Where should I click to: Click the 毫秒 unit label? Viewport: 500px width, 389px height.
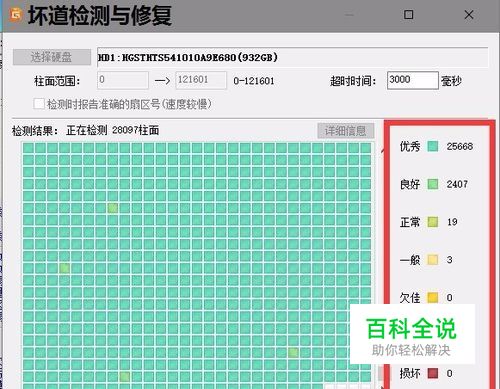pos(451,81)
